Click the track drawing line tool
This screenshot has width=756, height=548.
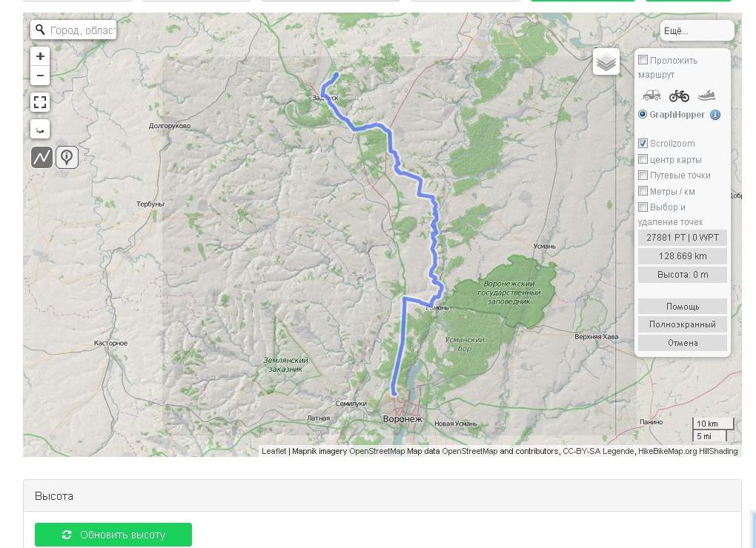(x=42, y=157)
